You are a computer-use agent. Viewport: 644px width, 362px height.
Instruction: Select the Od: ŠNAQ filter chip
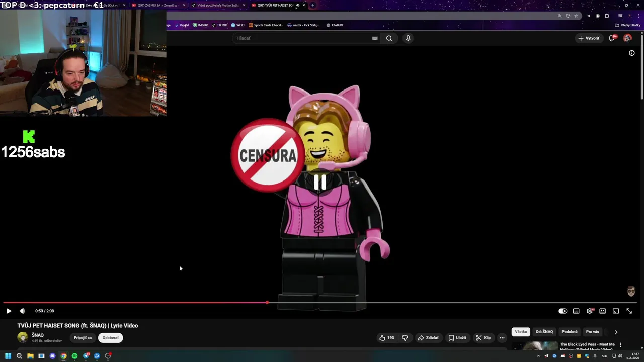click(544, 332)
